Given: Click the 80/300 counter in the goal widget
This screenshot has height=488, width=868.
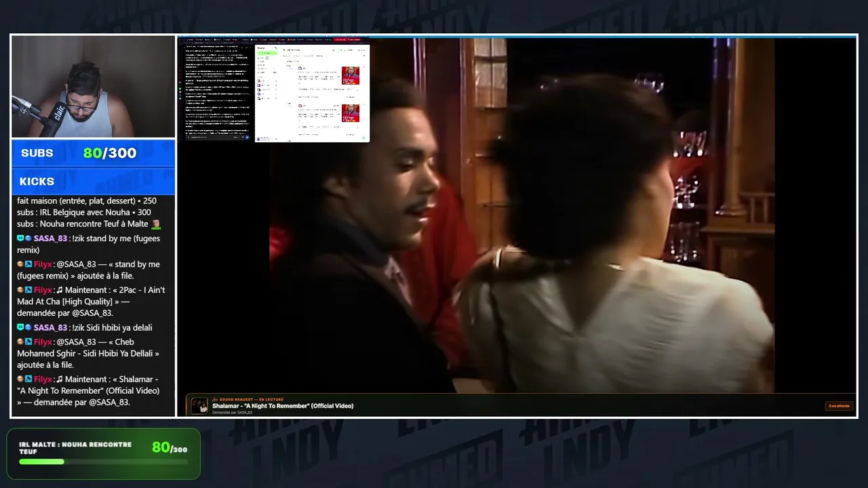Looking at the screenshot, I should click(170, 447).
